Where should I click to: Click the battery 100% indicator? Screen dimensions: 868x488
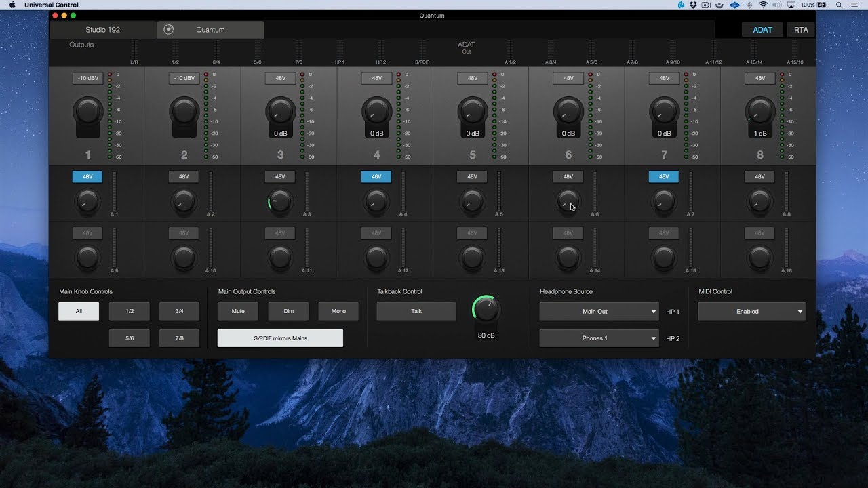[x=816, y=5]
